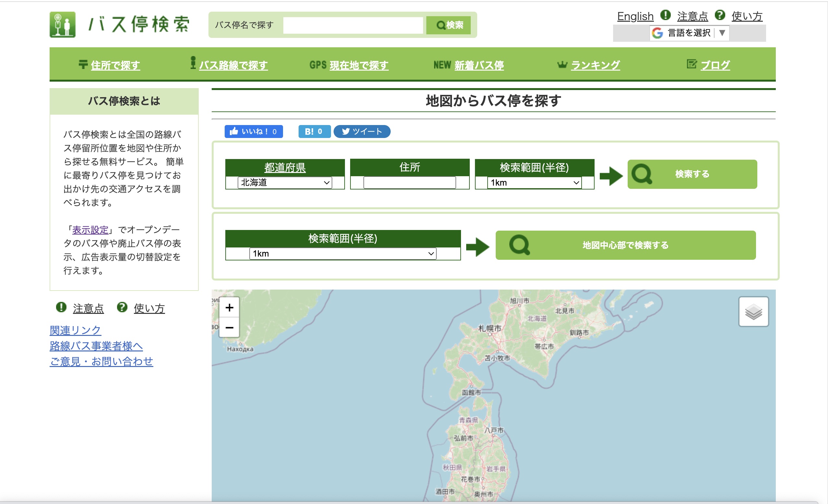Open the upper 検索範囲 1km dropdown
The width and height of the screenshot is (828, 504).
pos(534,182)
